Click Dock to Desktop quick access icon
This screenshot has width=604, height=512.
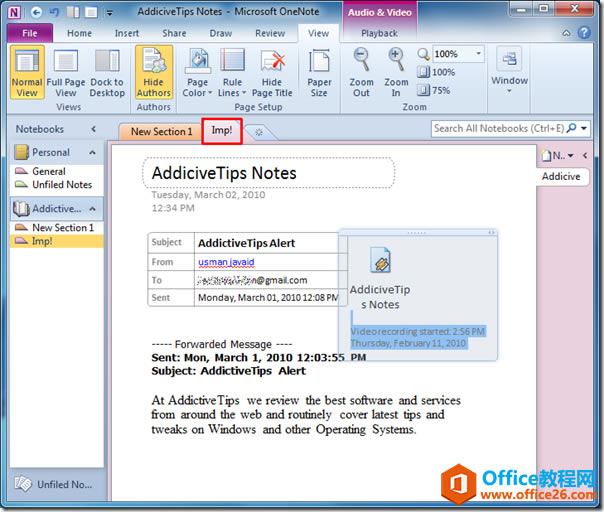coord(73,12)
